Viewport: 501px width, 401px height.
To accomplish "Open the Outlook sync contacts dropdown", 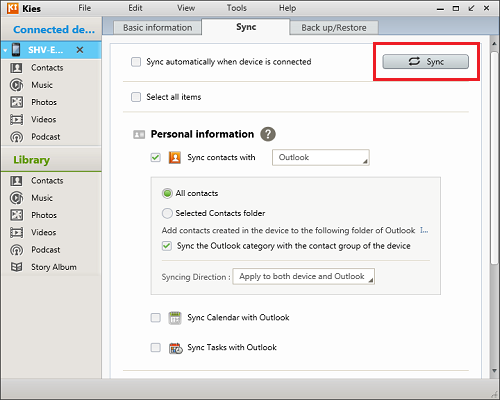I will point(321,157).
